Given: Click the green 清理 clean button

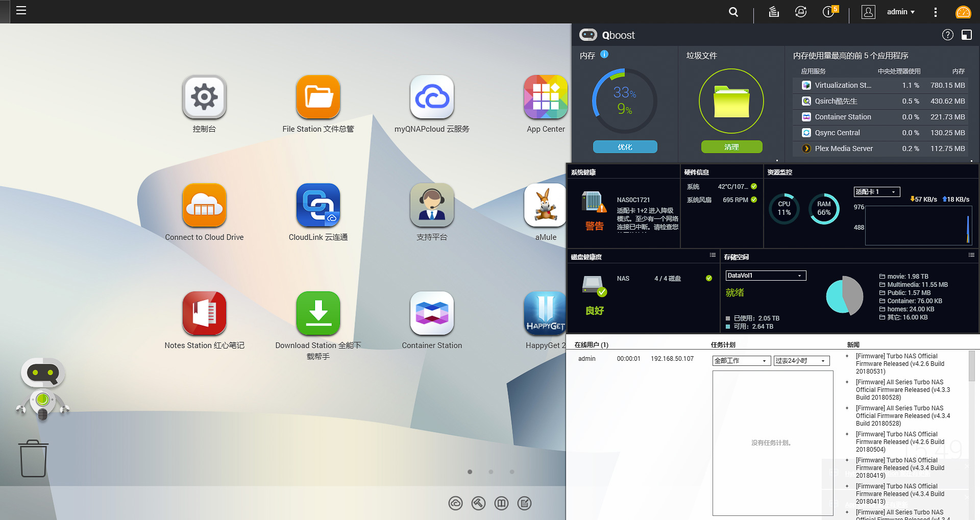Looking at the screenshot, I should 731,147.
